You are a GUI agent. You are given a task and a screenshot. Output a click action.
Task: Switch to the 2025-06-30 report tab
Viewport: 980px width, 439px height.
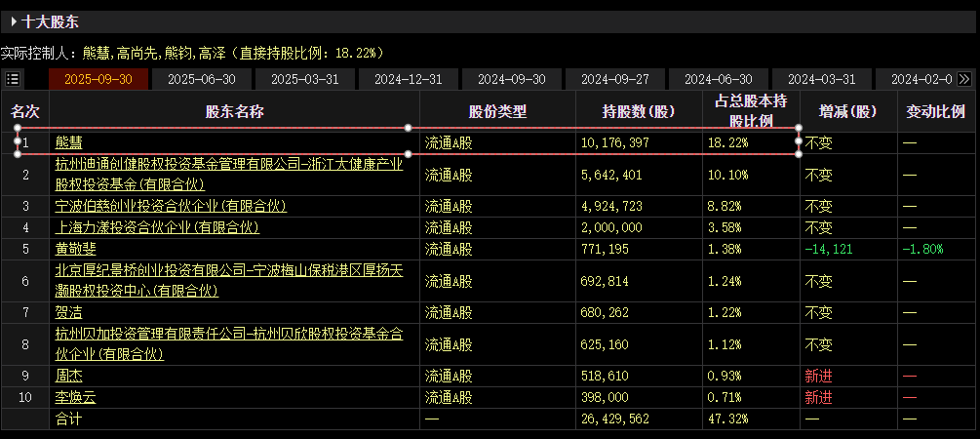pos(201,79)
